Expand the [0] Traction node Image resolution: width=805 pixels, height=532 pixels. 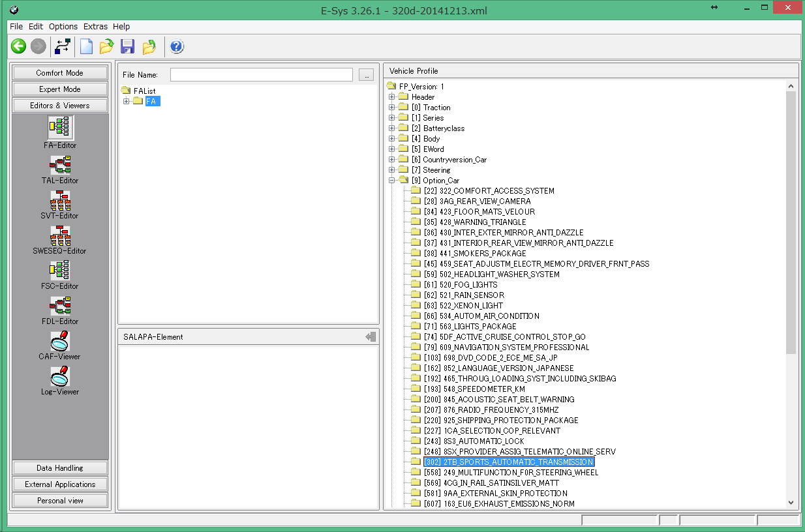coord(392,107)
